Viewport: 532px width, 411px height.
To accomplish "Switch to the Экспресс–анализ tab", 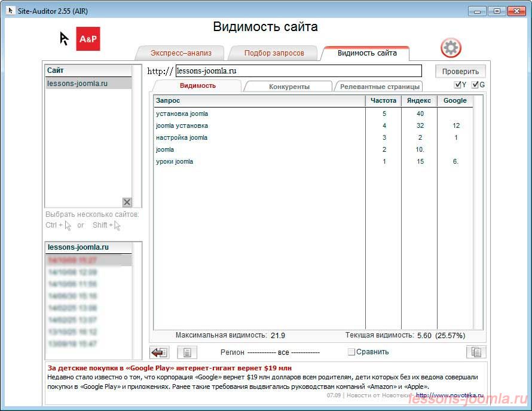I will [181, 53].
